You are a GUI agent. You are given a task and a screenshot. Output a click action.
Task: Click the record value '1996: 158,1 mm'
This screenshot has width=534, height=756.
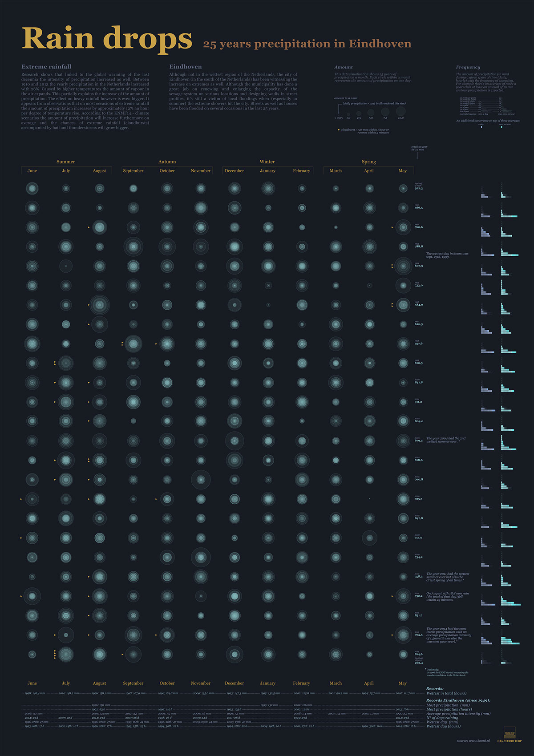pyautogui.click(x=101, y=693)
